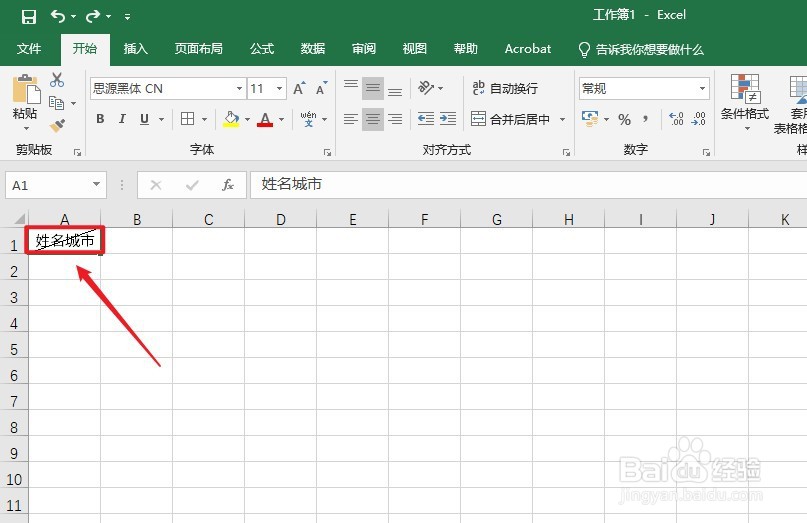Click the insert function fx button
Screen dimensions: 807x523
click(227, 185)
